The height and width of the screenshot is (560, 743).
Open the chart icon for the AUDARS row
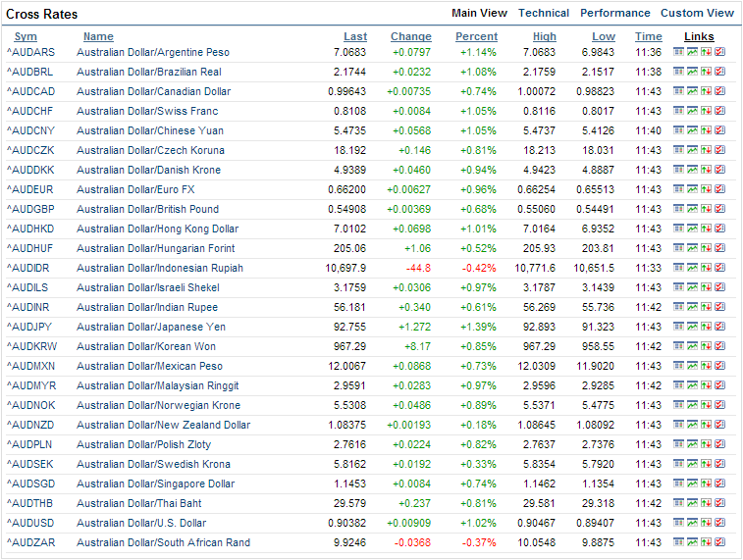point(692,52)
